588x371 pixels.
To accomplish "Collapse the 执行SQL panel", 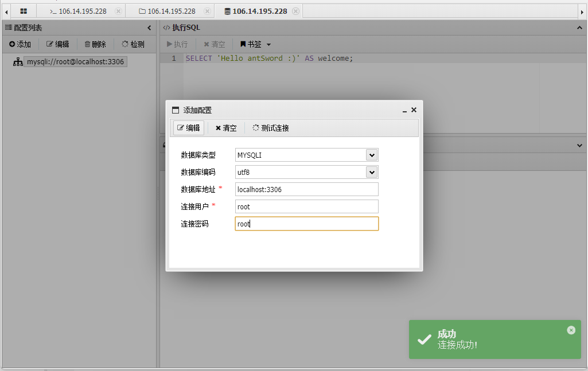I will [x=579, y=28].
